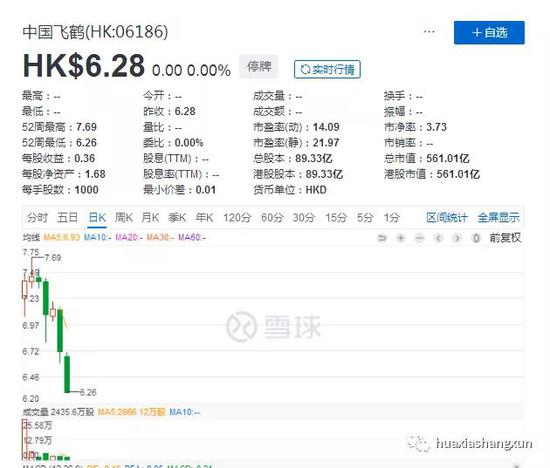Switch to the 1分 interval tab
Screen dimensions: 550x468
pos(391,218)
